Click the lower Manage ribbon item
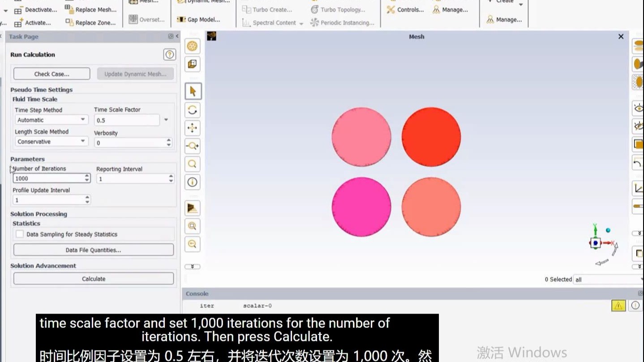Image resolution: width=644 pixels, height=362 pixels. pyautogui.click(x=504, y=20)
